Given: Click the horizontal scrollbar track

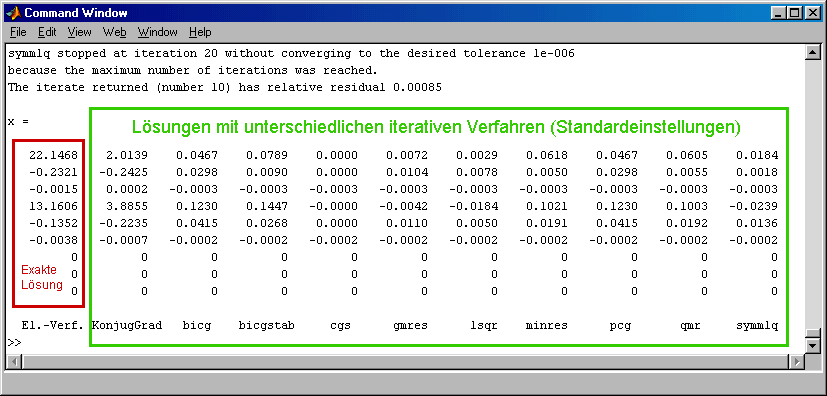Looking at the screenshot, I should coord(405,362).
